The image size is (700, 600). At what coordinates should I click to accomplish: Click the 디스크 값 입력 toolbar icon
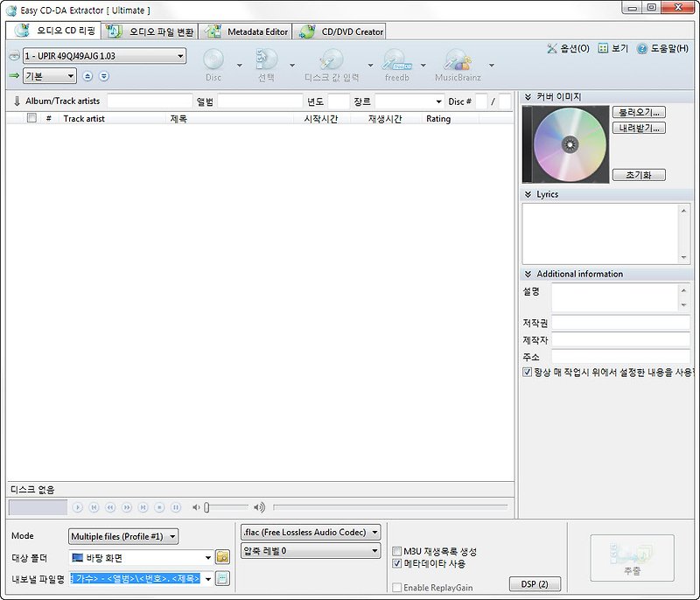pos(330,61)
